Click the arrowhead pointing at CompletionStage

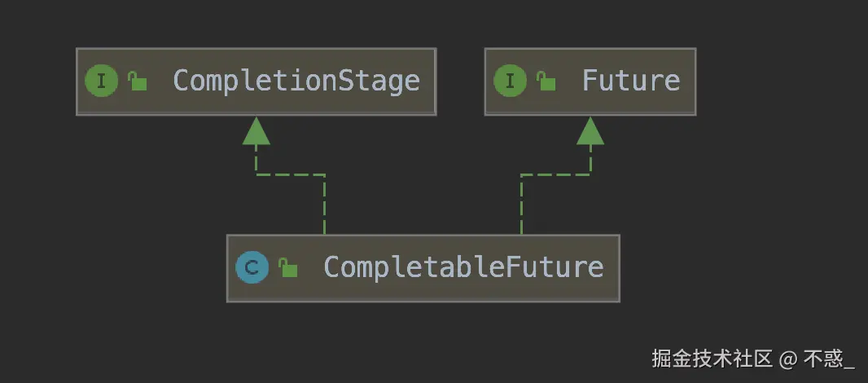[x=256, y=131]
